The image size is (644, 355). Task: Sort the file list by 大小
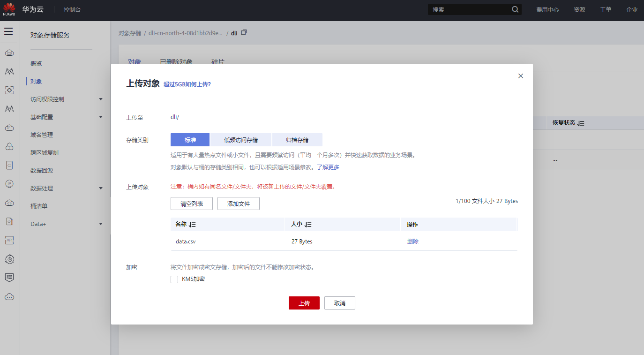coord(308,225)
